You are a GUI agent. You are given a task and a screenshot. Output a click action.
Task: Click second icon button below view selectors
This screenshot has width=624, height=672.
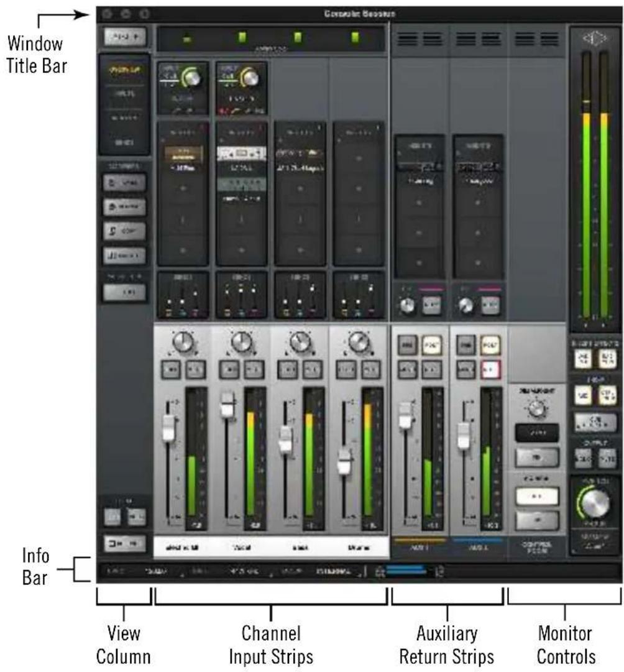click(124, 207)
